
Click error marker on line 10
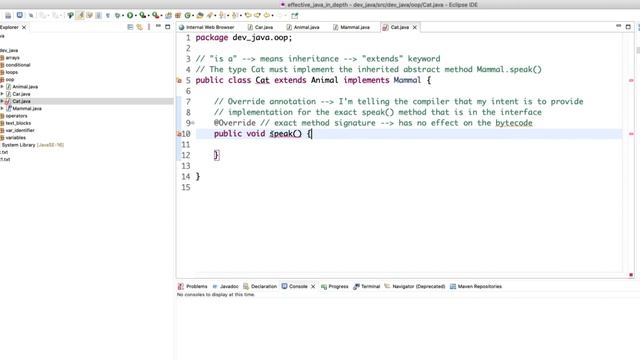point(178,133)
